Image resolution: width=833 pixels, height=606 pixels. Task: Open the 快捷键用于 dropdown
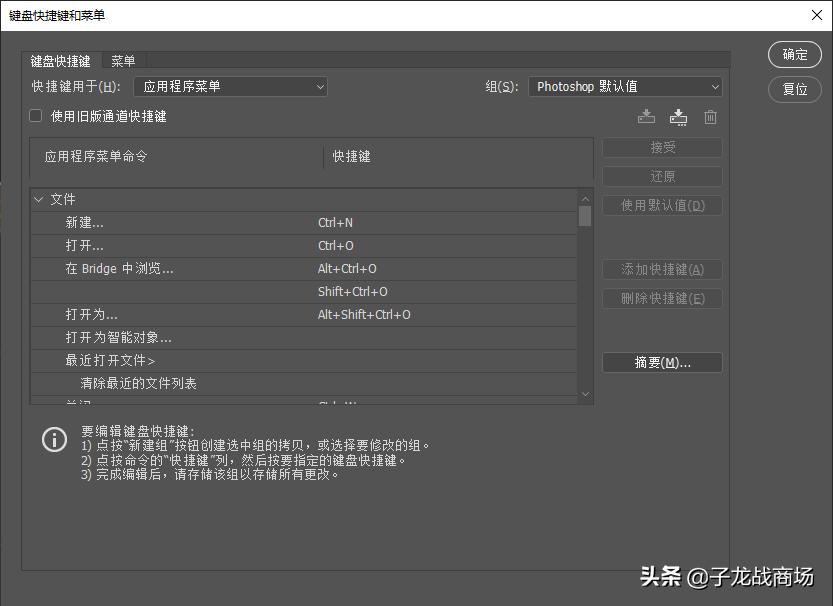[230, 86]
